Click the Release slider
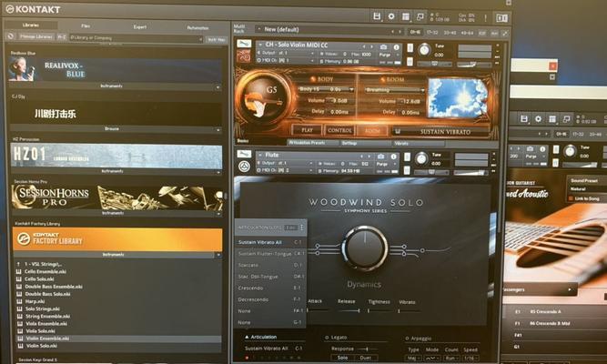Viewport: 607px width, 364px height. pos(348,310)
